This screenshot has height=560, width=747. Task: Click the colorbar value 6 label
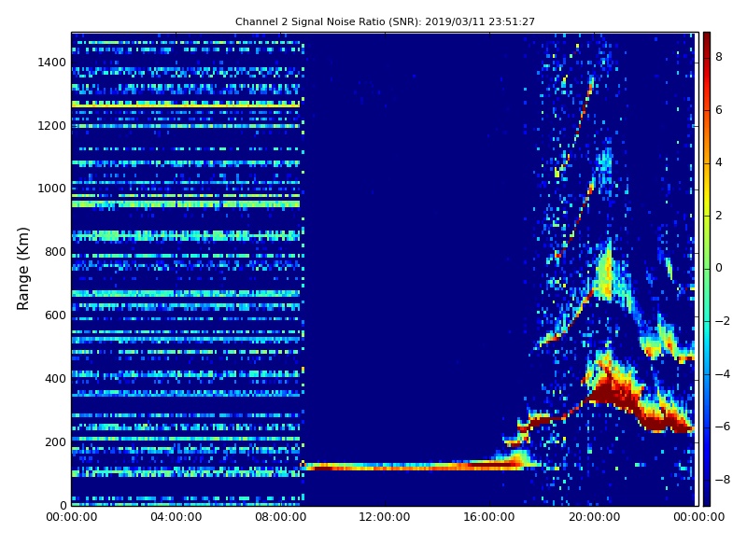[x=719, y=110]
